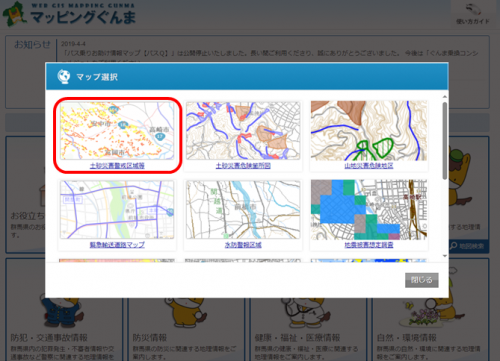Click the マッピングぐんま site logo
This screenshot has width=500, height=361.
pyautogui.click(x=69, y=14)
